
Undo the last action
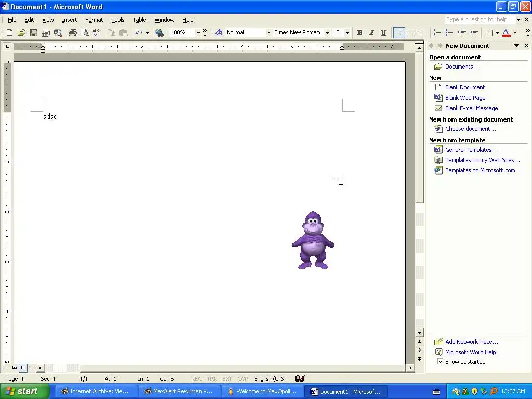click(138, 33)
